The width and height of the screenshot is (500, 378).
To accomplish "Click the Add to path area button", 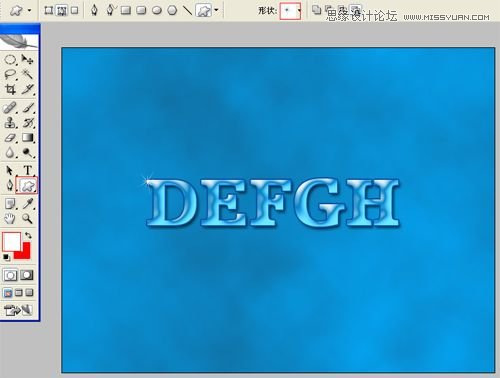I will point(316,10).
